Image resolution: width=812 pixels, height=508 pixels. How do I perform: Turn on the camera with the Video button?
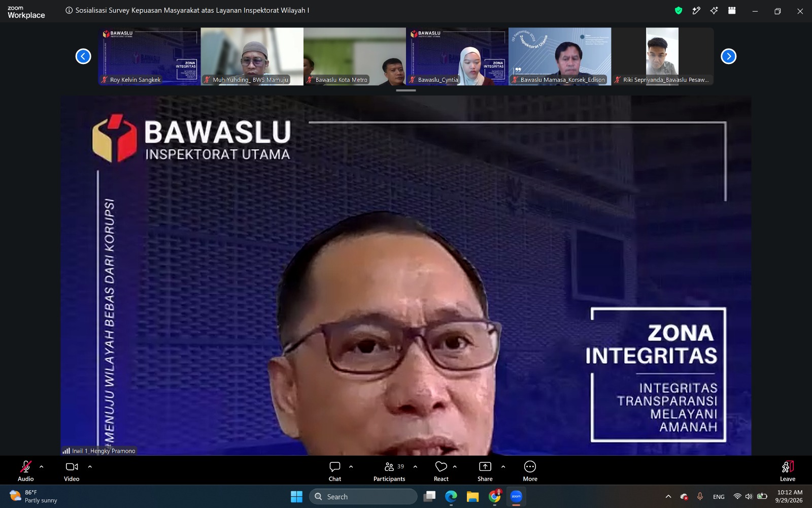72,470
